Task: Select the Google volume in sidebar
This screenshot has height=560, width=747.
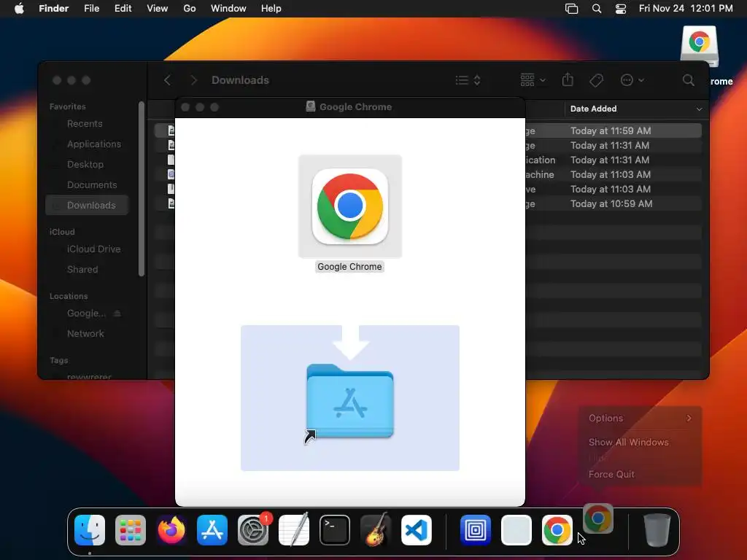Action: click(86, 314)
